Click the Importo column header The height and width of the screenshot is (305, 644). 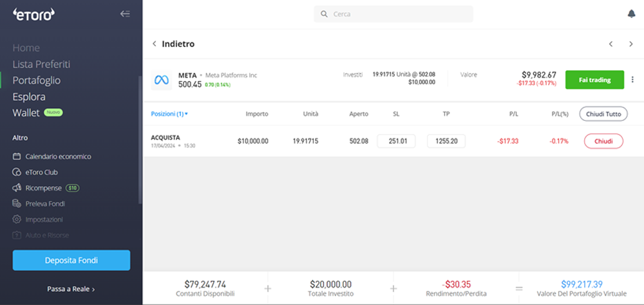(x=257, y=114)
